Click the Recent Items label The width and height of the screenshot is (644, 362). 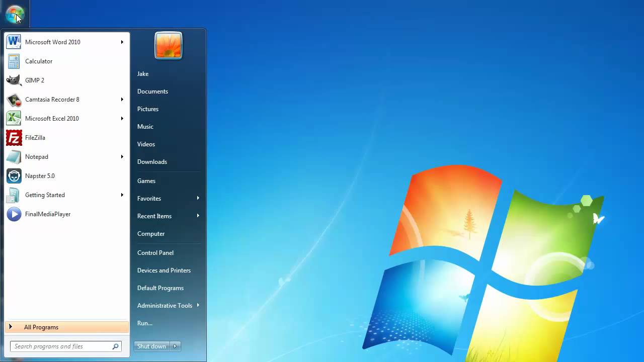(154, 216)
